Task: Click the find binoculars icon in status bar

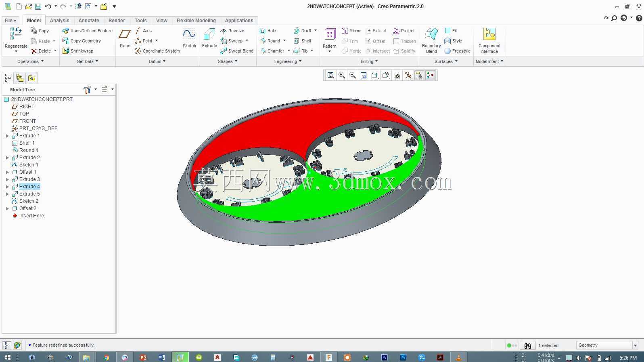Action: (x=527, y=345)
